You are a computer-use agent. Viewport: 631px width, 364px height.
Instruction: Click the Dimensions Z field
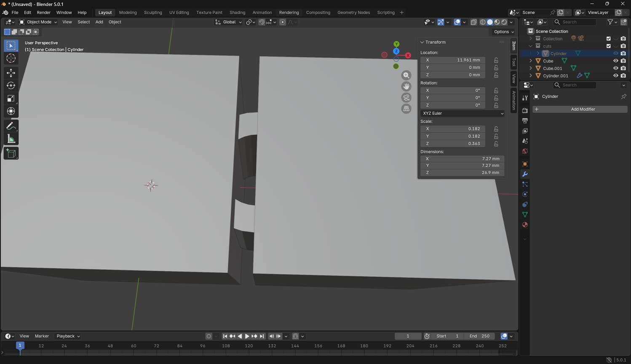[463, 173]
